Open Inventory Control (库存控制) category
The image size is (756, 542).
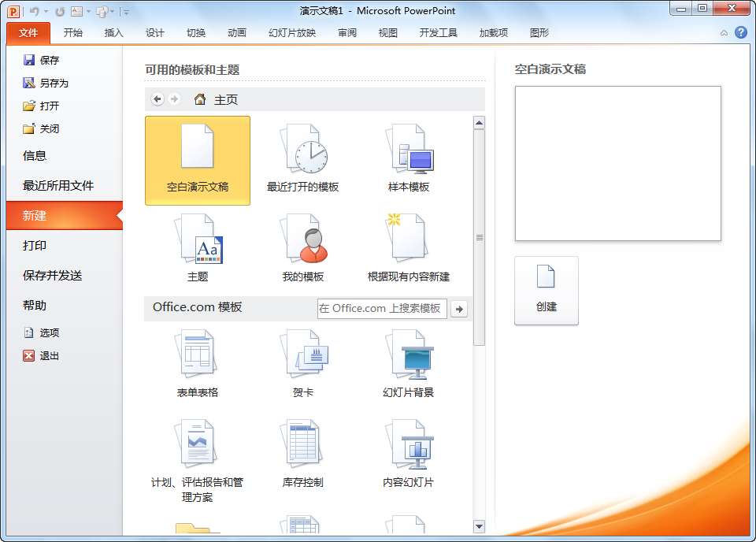(x=302, y=453)
